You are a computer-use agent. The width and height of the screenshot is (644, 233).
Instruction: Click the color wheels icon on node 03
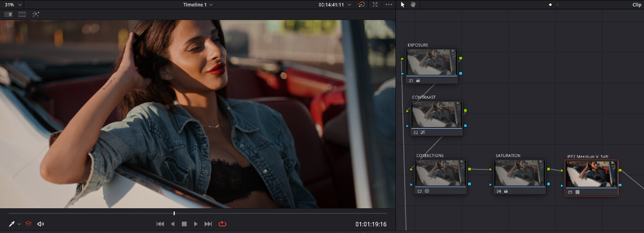click(427, 191)
